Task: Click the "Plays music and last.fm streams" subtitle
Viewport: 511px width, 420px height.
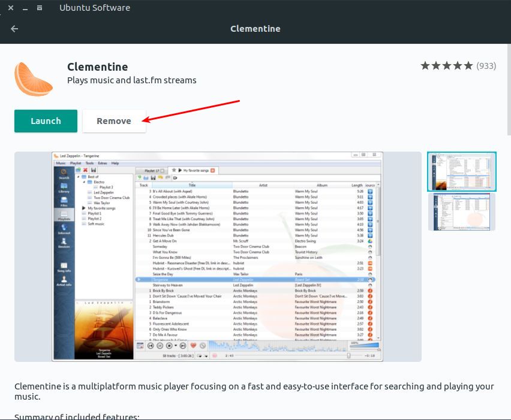Action: pos(132,80)
